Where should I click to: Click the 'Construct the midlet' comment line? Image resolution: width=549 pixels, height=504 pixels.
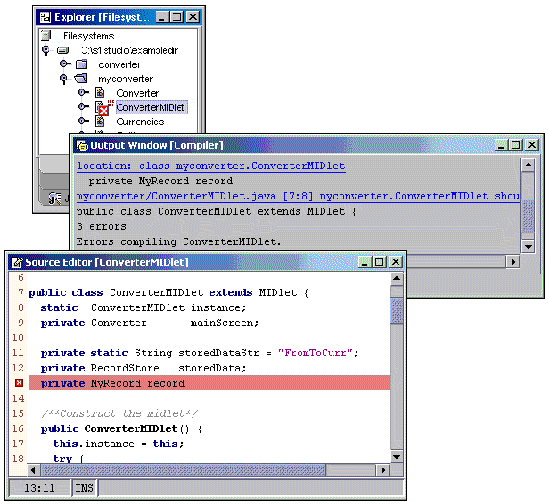click(x=120, y=414)
